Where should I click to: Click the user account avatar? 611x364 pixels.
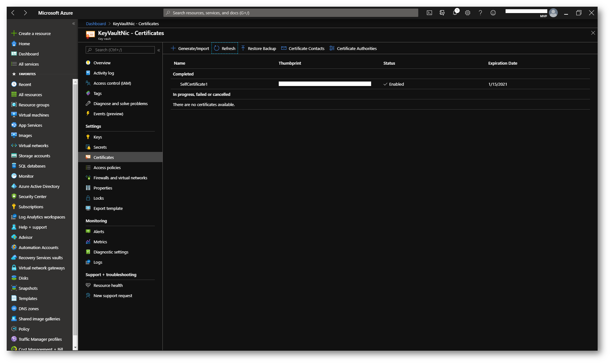pyautogui.click(x=553, y=13)
